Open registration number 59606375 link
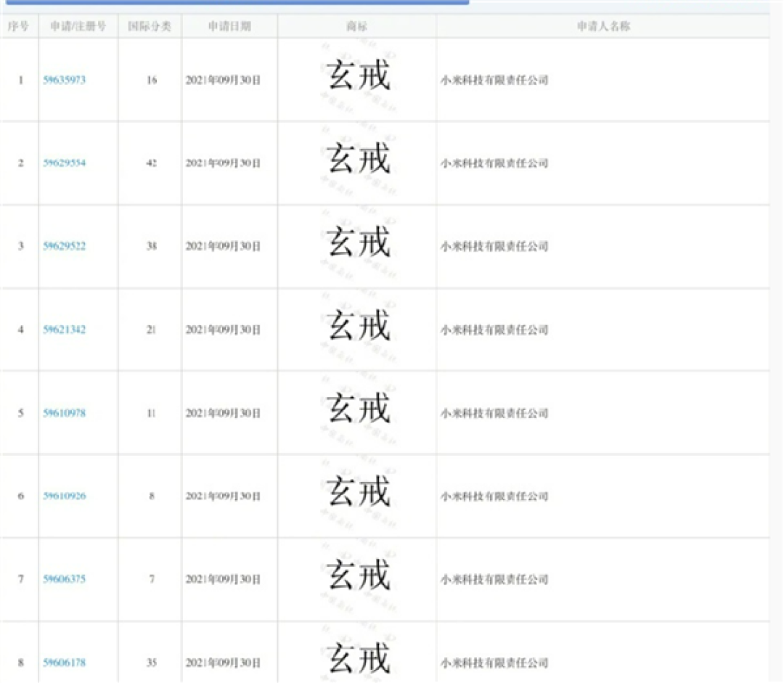The width and height of the screenshot is (784, 683). 64,579
